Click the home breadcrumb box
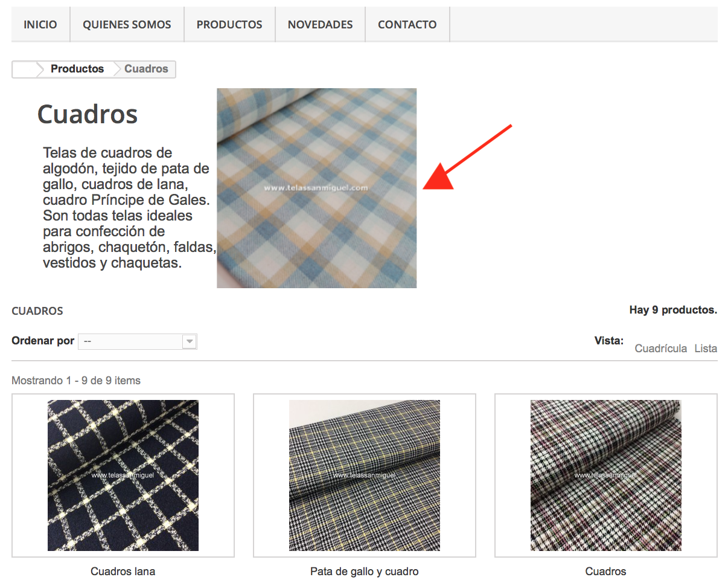The width and height of the screenshot is (728, 580). [25, 69]
